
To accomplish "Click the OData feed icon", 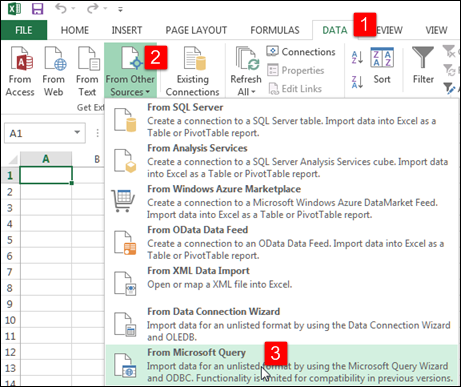I will [125, 243].
